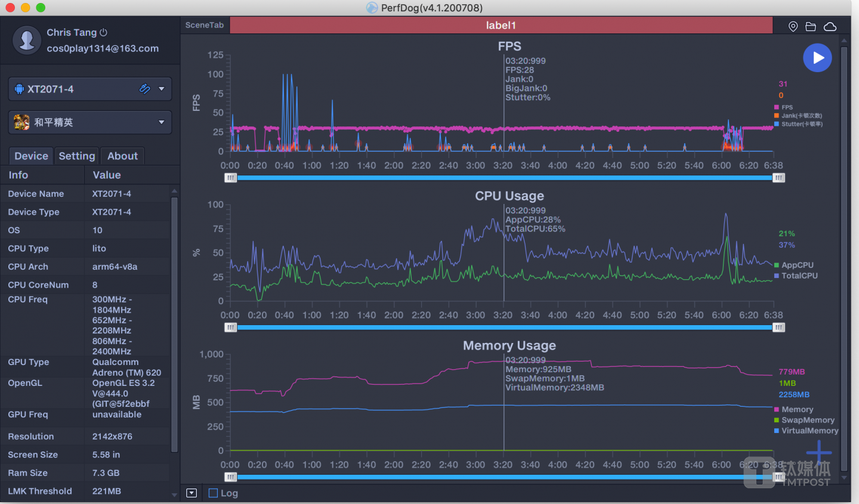Click the cloud upload icon
The width and height of the screenshot is (859, 504).
tap(830, 26)
